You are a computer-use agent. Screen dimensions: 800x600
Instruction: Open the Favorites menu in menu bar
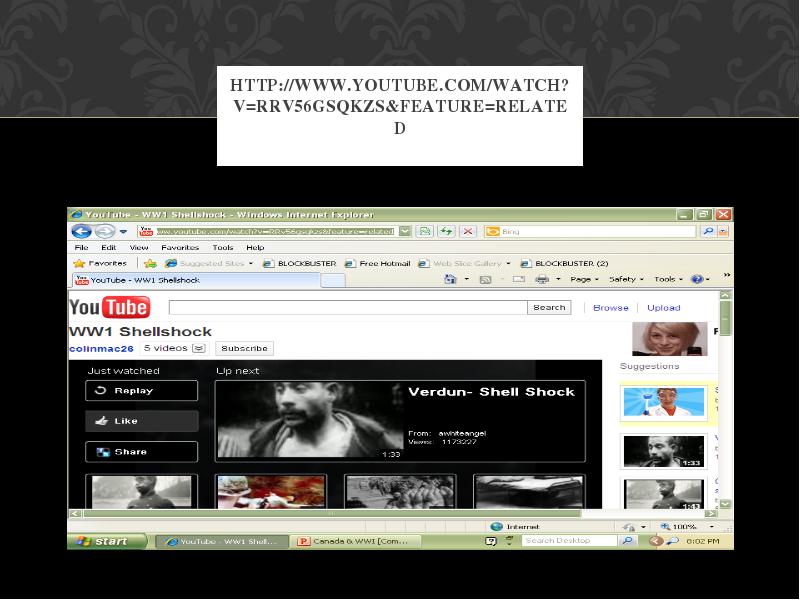pos(180,247)
